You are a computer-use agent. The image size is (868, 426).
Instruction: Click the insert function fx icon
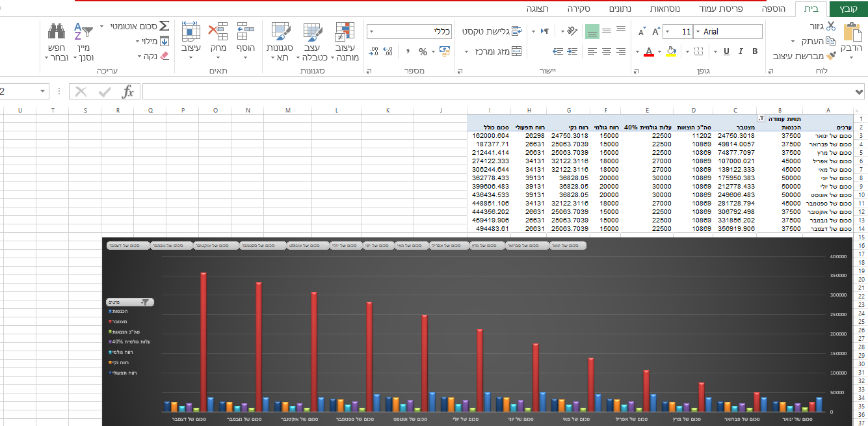coord(128,92)
